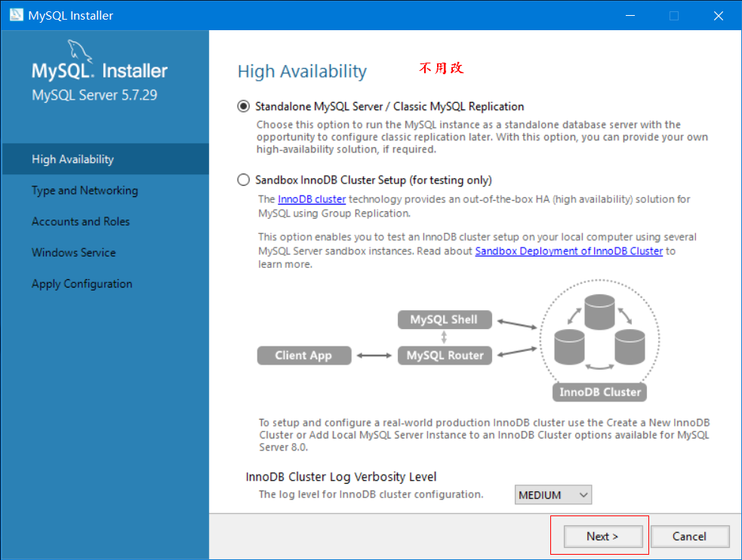This screenshot has width=742, height=560.
Task: Click 'InnoDB Cluster Log Verbosity Level' label
Action: click(340, 477)
